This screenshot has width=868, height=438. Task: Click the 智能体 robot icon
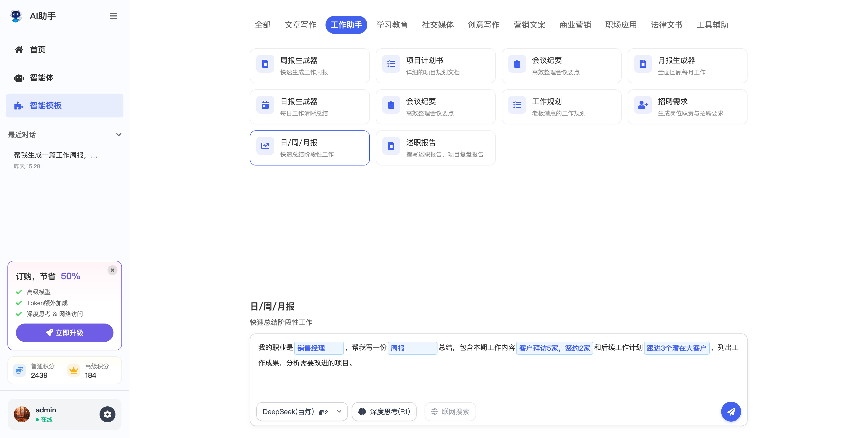tap(19, 78)
